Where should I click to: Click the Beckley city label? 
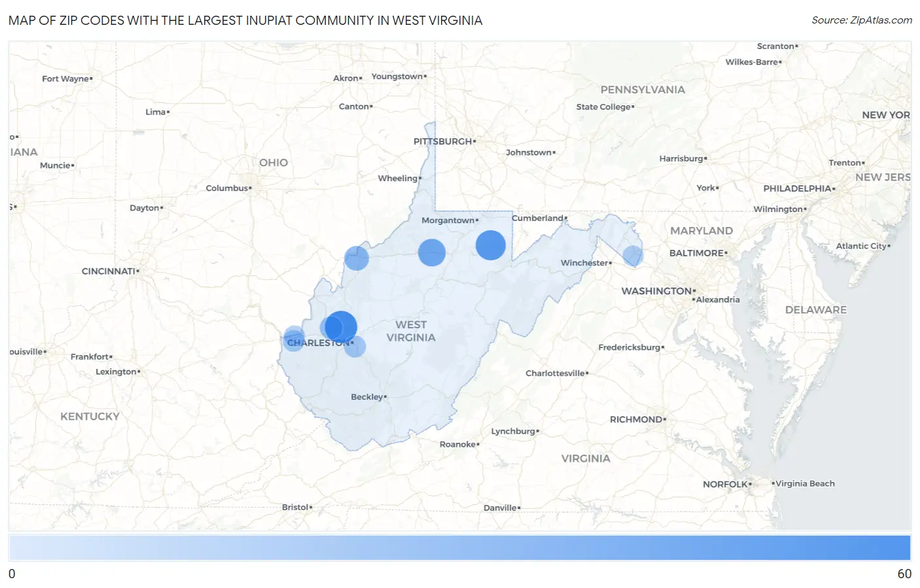point(367,397)
